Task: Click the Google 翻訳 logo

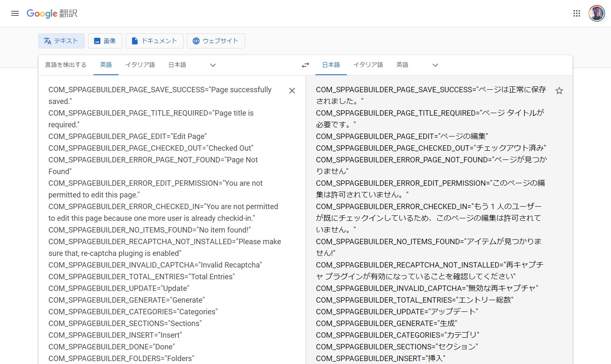Action: [52, 13]
